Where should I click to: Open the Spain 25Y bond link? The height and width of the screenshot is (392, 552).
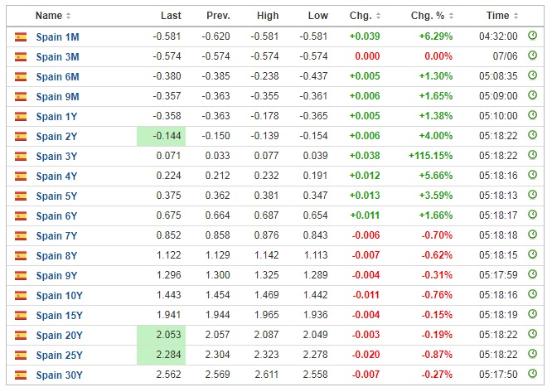click(59, 355)
